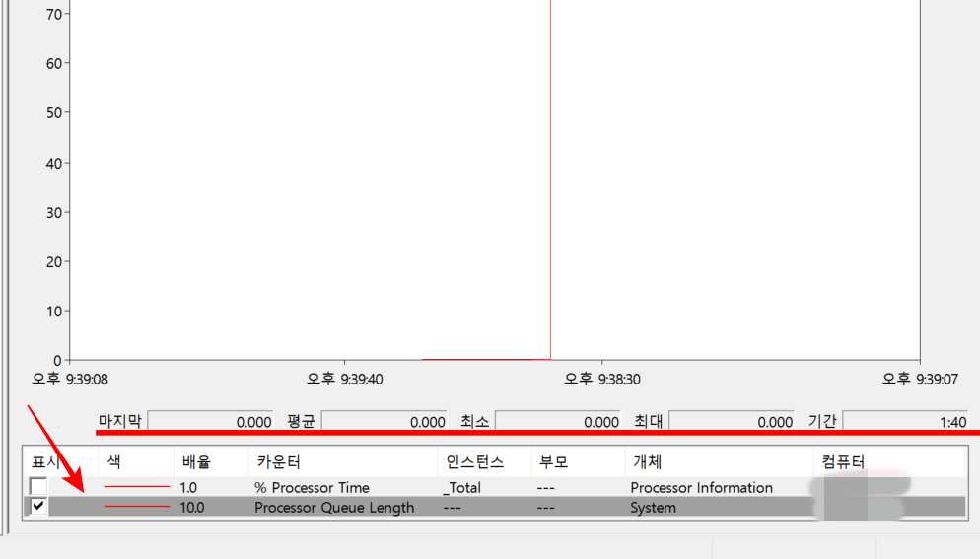Enable the % Processor Time counter checkbox
This screenshot has height=559, width=980.
click(x=38, y=486)
